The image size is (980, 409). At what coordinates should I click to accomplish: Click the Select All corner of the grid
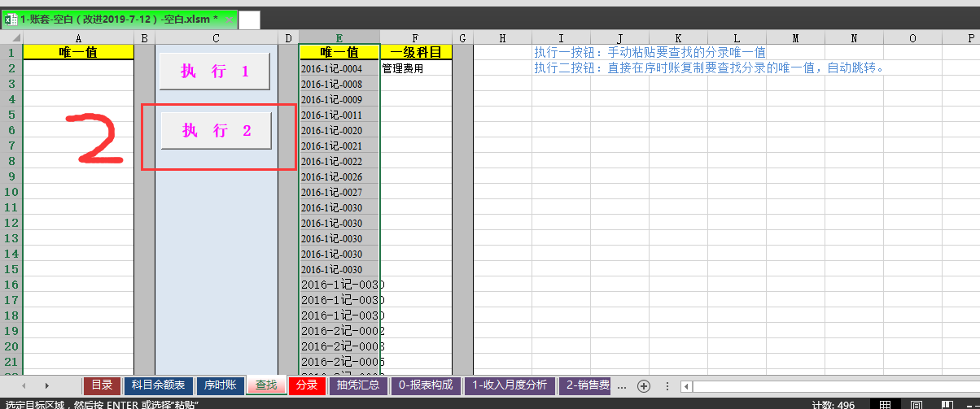coord(11,37)
